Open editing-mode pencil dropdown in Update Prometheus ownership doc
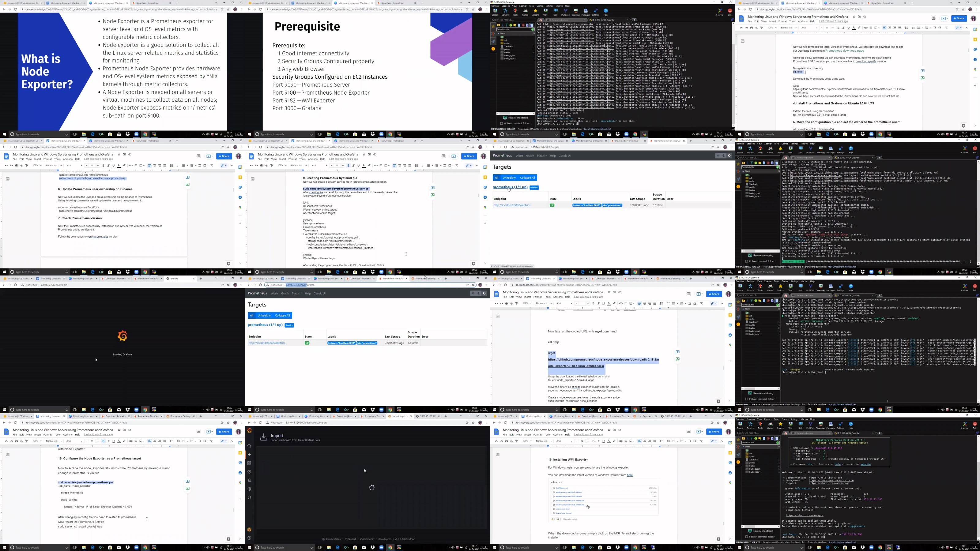 coord(224,165)
